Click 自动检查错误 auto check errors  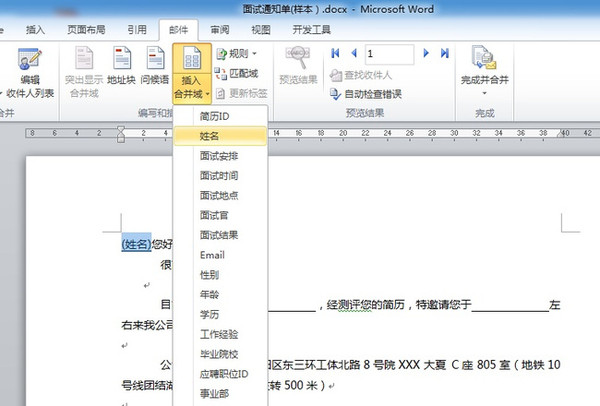(366, 94)
